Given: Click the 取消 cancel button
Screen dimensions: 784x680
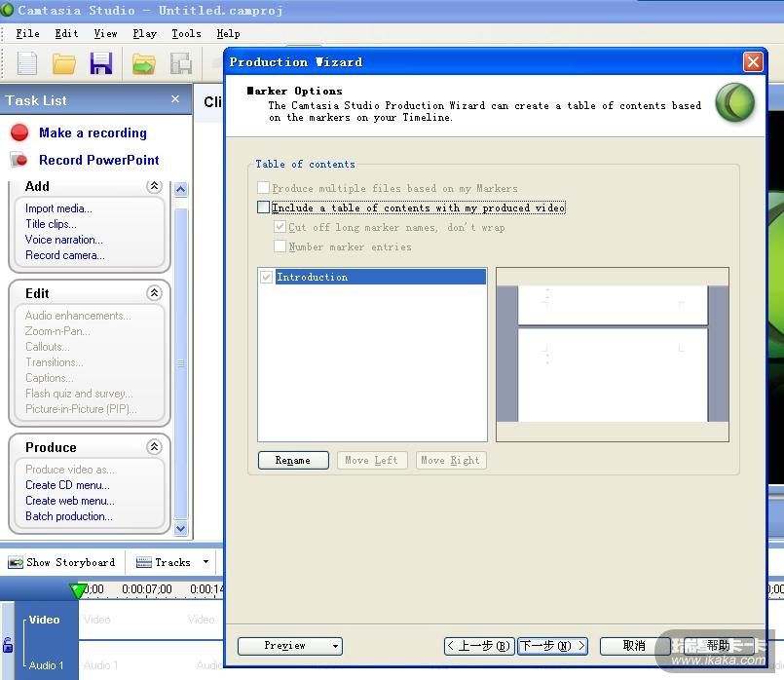Looking at the screenshot, I should [634, 646].
